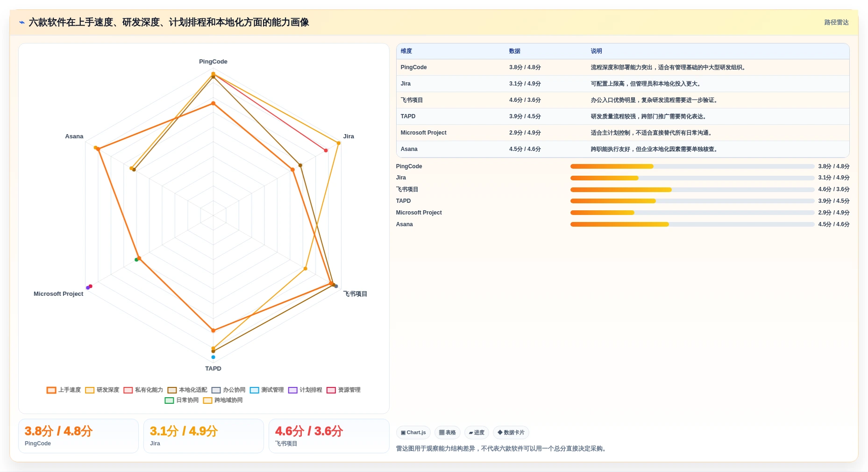The image size is (868, 472).
Task: Select the 表格 chip
Action: click(x=447, y=432)
